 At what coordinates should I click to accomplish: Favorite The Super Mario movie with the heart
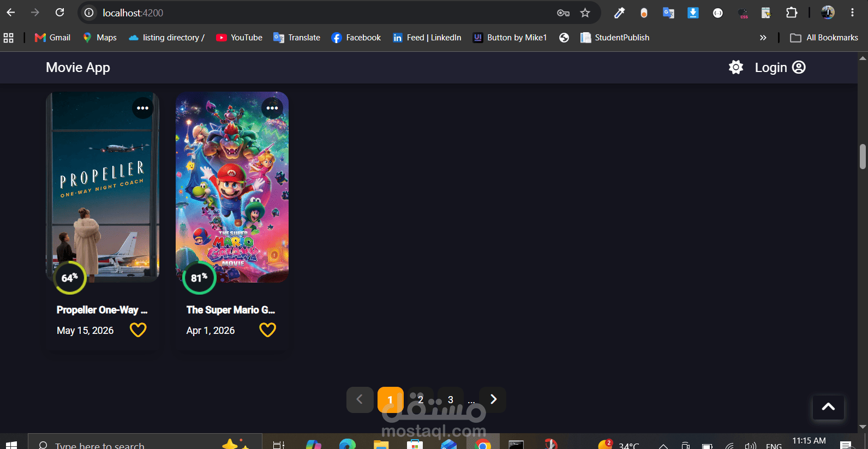267,330
